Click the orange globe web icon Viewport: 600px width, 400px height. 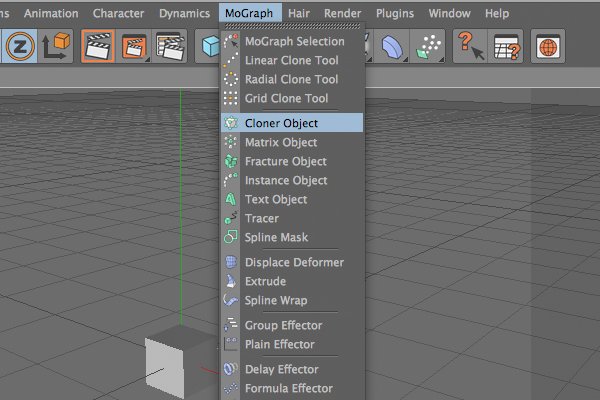[x=548, y=46]
